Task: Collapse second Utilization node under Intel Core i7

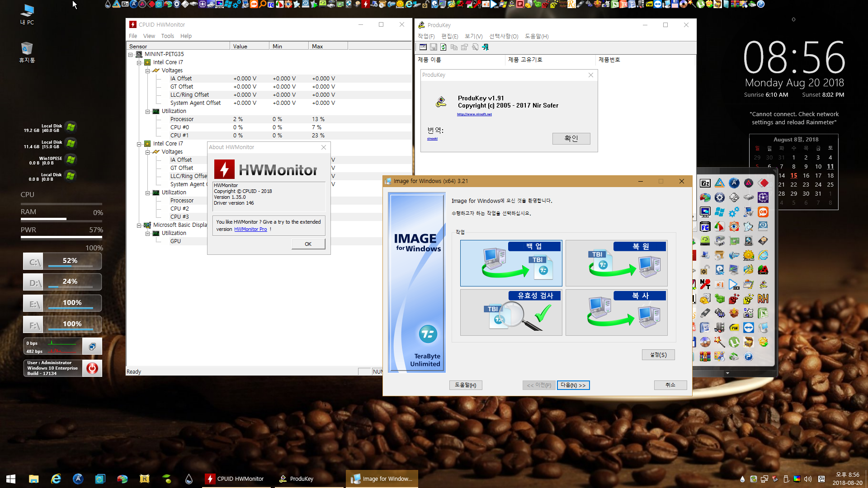Action: point(147,193)
